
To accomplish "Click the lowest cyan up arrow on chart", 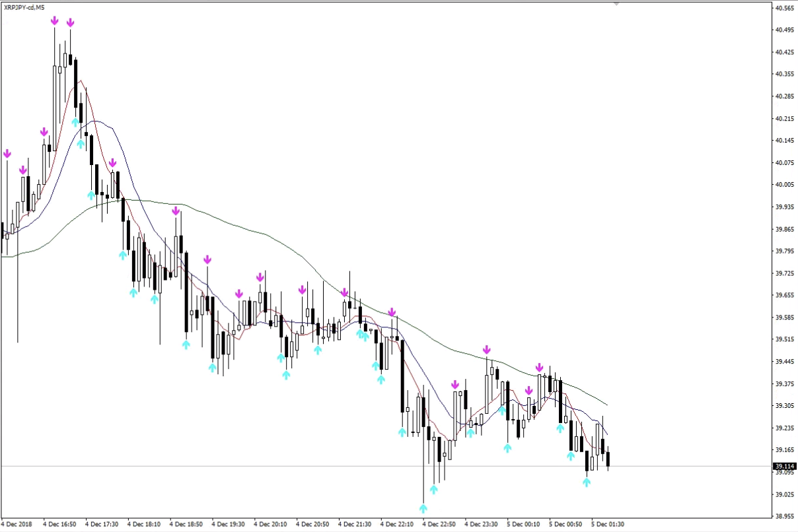I will [423, 508].
